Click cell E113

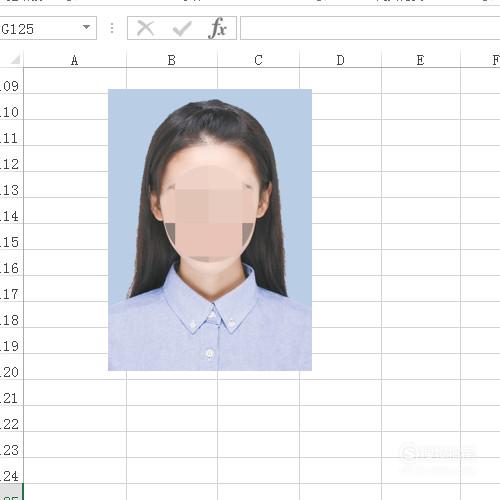tap(421, 185)
